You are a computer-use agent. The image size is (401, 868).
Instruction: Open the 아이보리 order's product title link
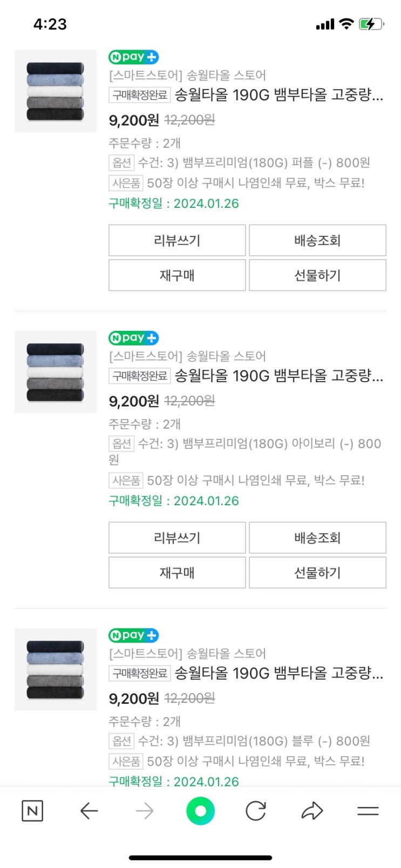[x=278, y=376]
